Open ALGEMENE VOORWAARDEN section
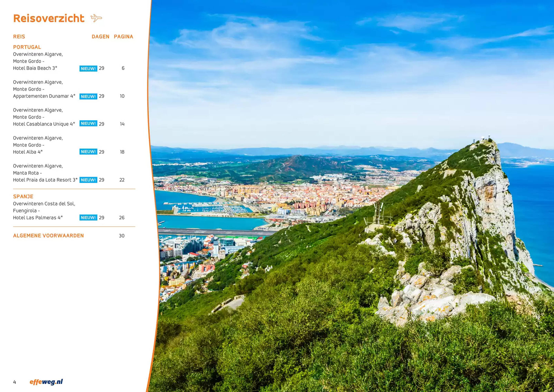This screenshot has width=554, height=392. pyautogui.click(x=48, y=236)
